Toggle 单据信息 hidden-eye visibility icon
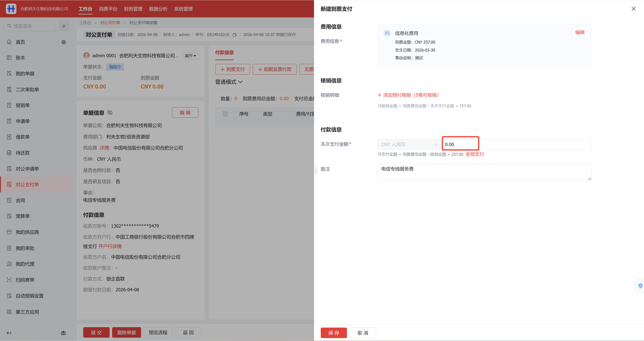The height and width of the screenshot is (341, 644). point(110,113)
